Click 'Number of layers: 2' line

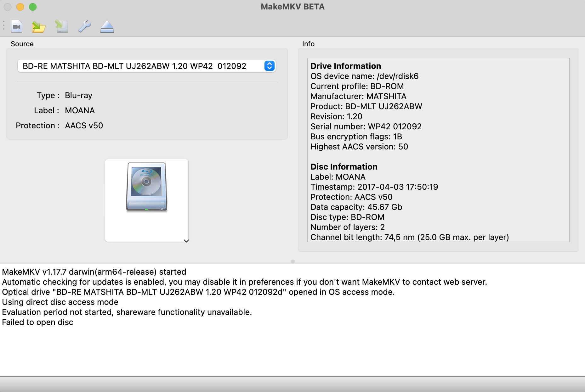(x=348, y=227)
